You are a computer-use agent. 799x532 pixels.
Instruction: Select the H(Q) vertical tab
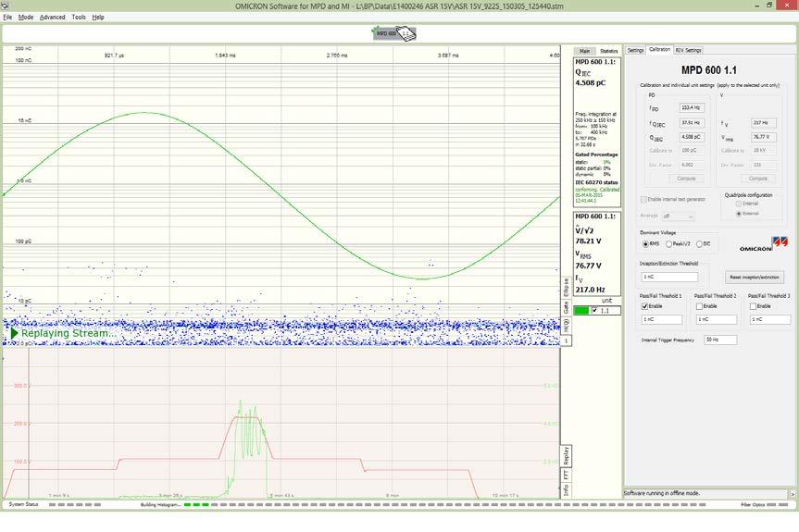pos(566,325)
